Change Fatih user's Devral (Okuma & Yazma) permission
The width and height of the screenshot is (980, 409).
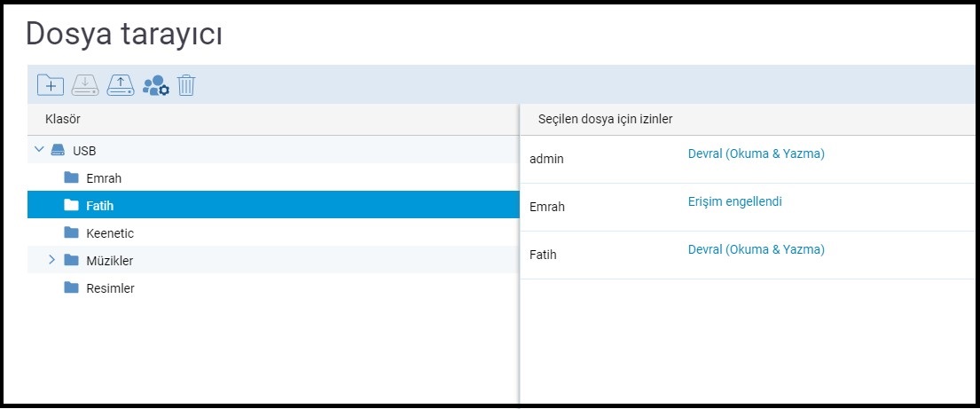click(756, 249)
